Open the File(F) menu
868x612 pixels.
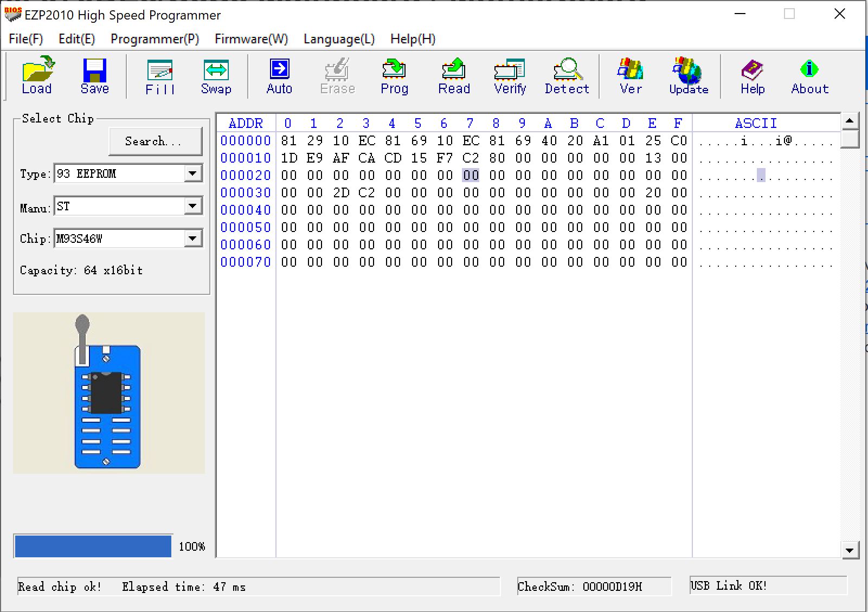pyautogui.click(x=26, y=39)
